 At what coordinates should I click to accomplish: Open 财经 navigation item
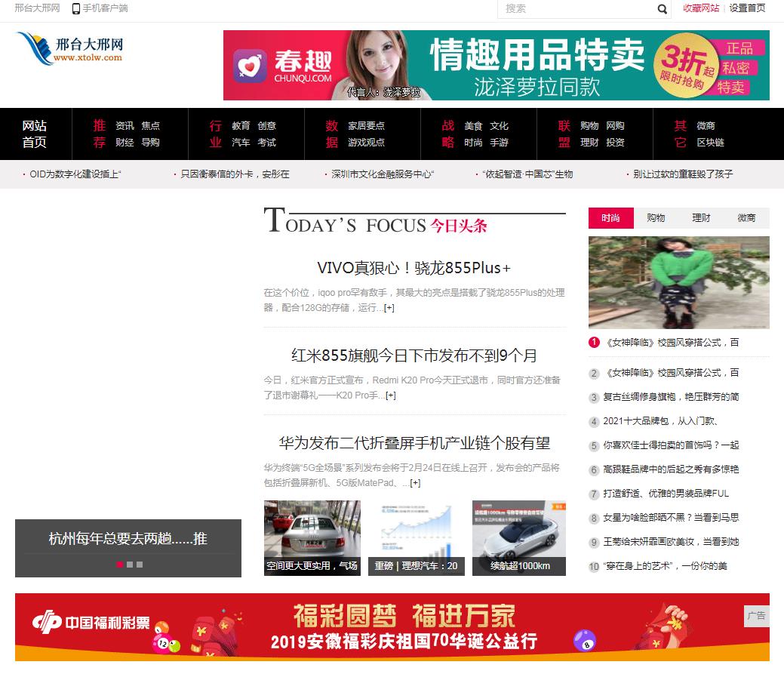(125, 143)
